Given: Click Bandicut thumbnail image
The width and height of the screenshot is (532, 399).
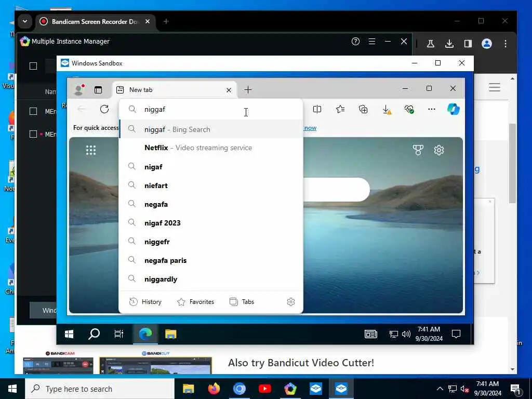Looking at the screenshot, I should [x=156, y=365].
